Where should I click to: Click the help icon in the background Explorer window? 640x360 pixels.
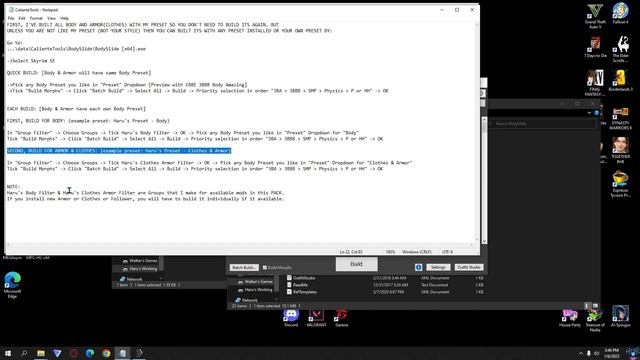596,113
